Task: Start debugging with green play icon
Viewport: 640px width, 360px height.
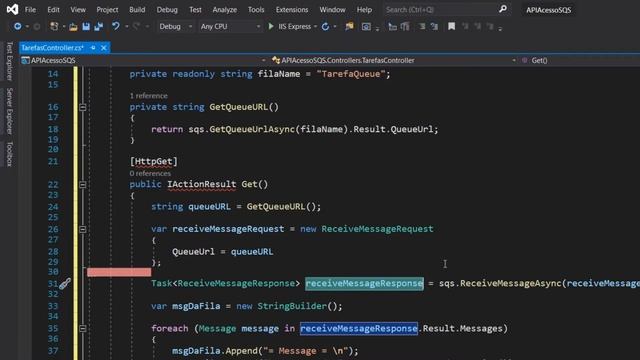Action: (271, 27)
